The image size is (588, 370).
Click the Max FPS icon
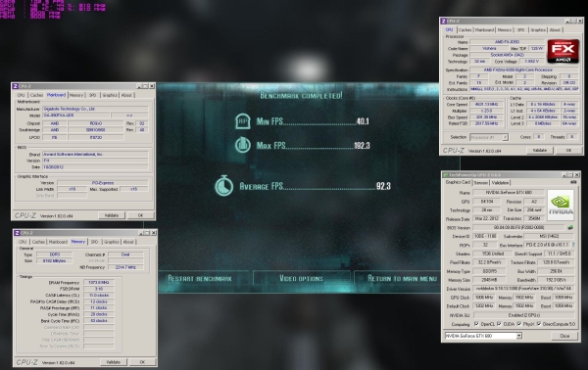coord(243,145)
